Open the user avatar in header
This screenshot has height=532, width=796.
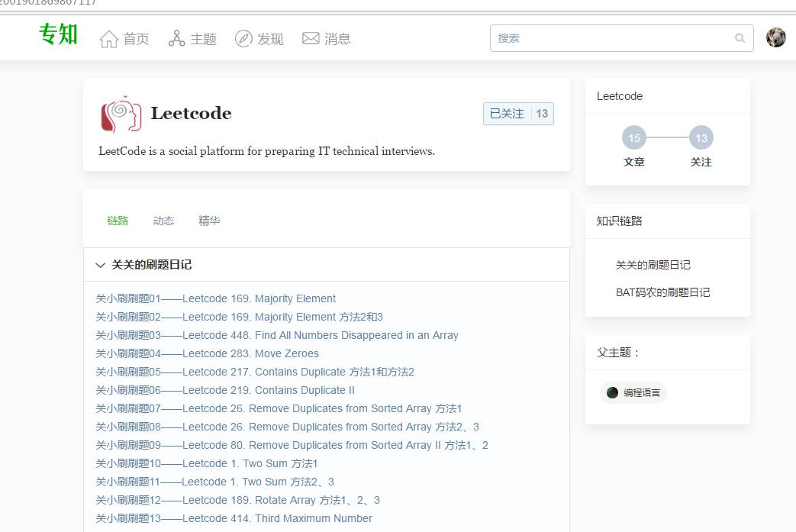tap(775, 37)
